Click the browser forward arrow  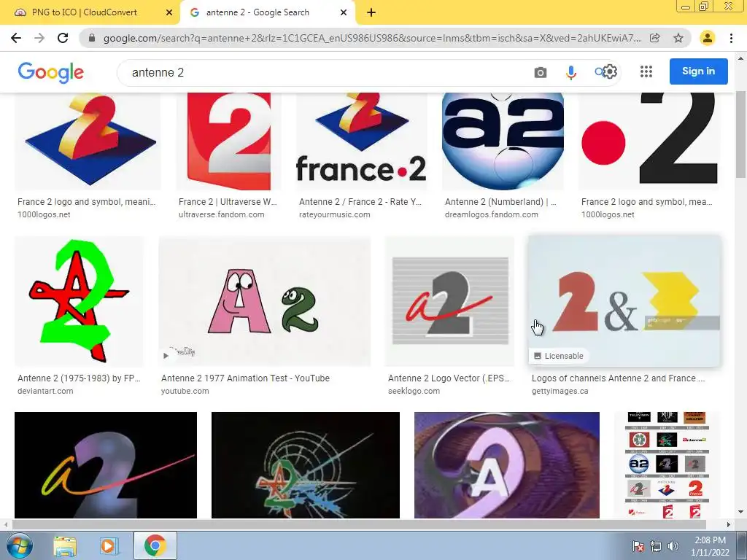tap(39, 38)
